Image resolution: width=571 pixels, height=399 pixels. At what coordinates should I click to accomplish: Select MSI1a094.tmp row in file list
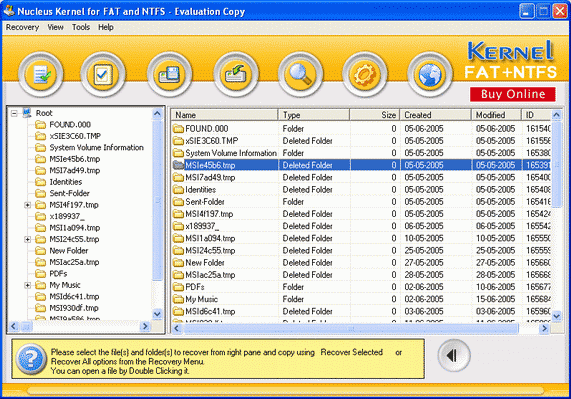(361, 238)
